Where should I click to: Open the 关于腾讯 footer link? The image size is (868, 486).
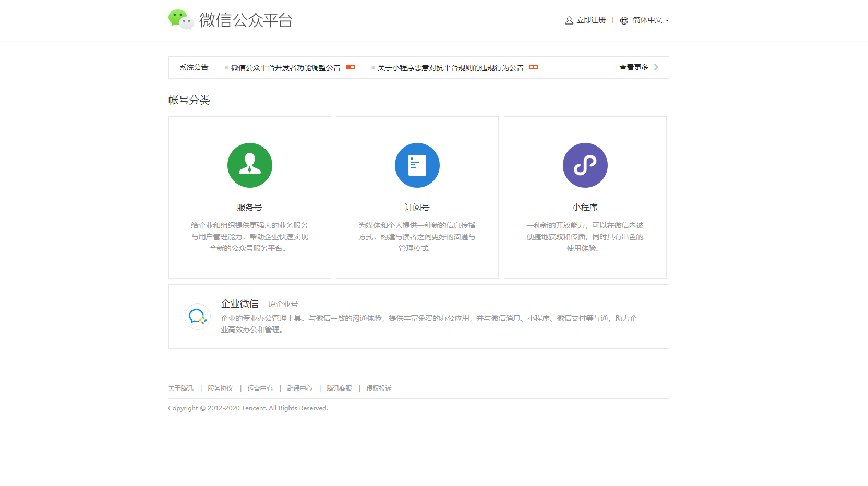(180, 388)
